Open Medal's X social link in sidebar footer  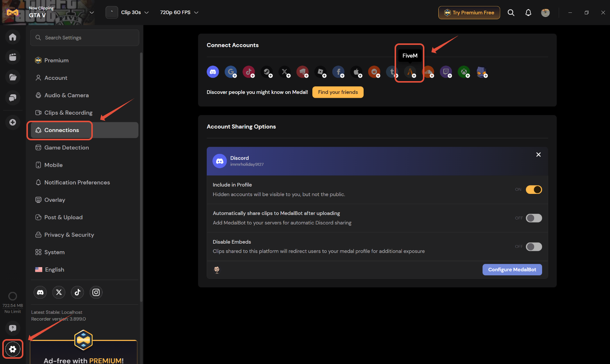pos(59,292)
